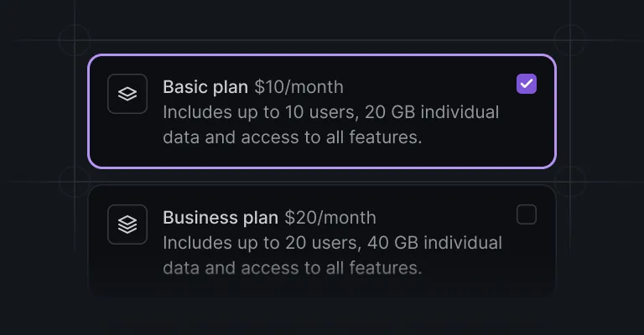Check the empty Business plan checkbox
The width and height of the screenshot is (644, 335).
pos(527,214)
